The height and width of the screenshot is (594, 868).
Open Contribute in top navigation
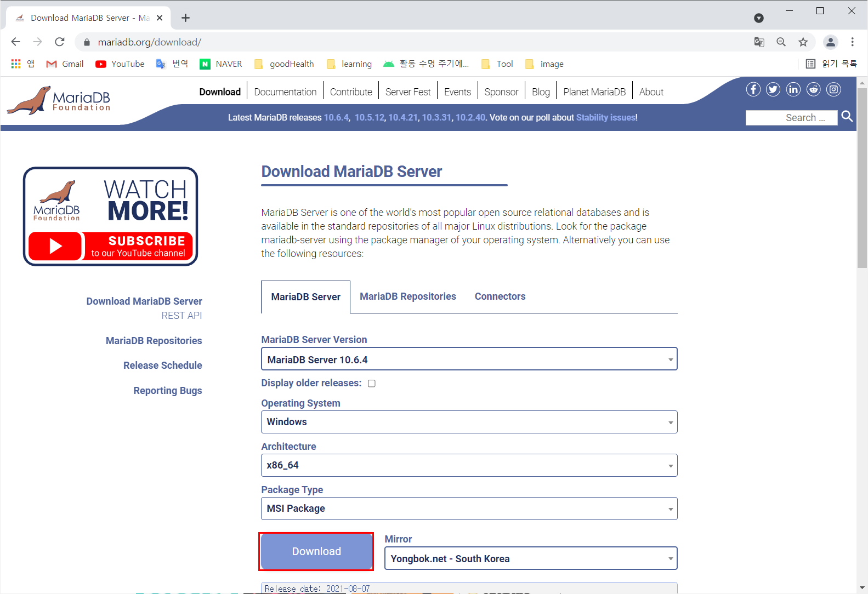[351, 92]
